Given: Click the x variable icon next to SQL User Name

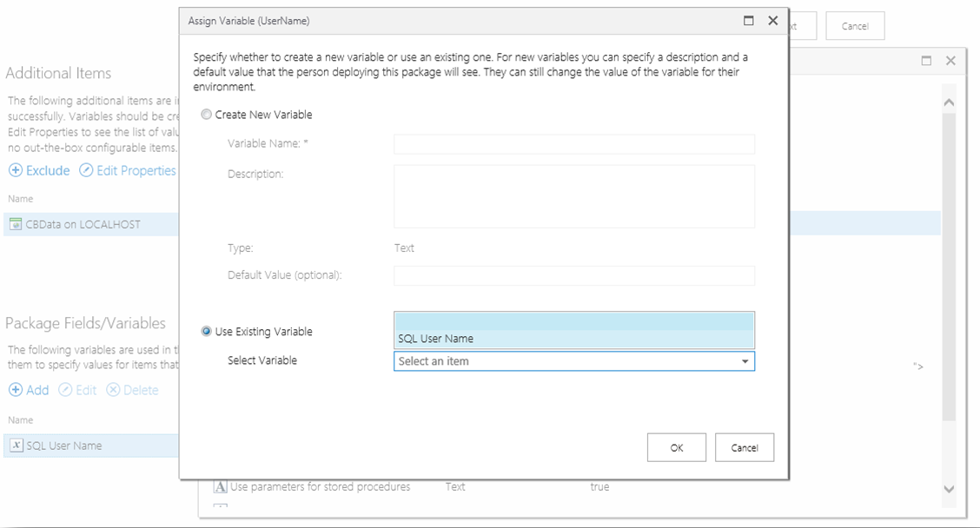Looking at the screenshot, I should coord(19,445).
